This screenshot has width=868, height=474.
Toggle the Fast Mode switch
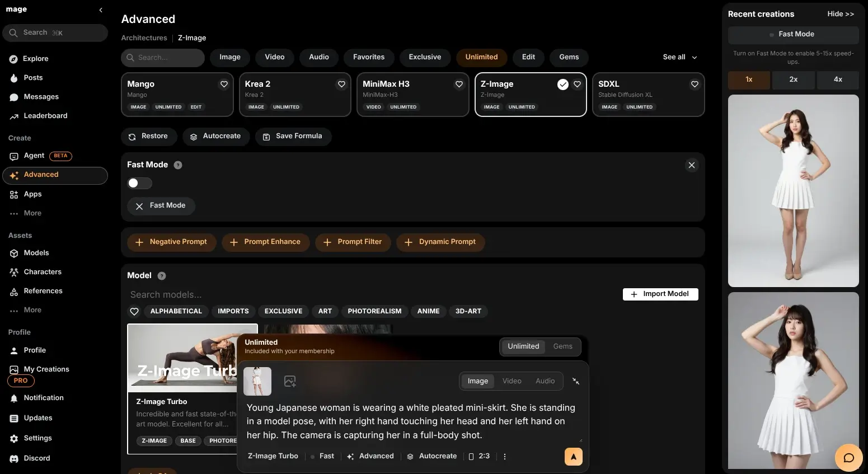[x=139, y=183]
